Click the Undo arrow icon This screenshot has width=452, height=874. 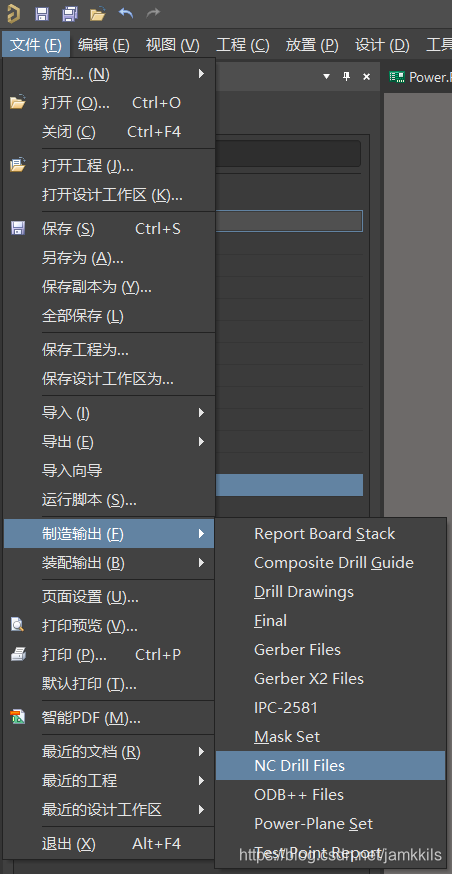pos(126,13)
